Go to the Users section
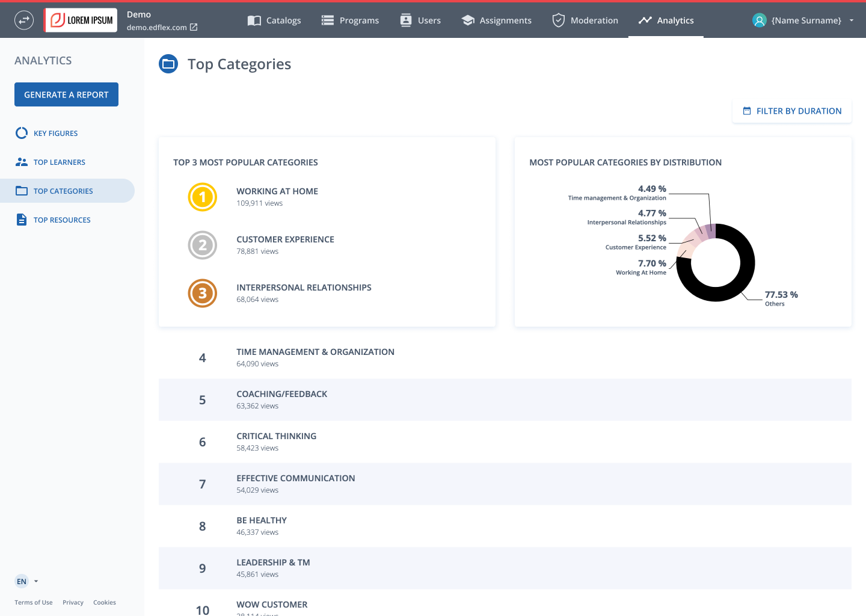Image resolution: width=866 pixels, height=616 pixels. click(x=420, y=20)
